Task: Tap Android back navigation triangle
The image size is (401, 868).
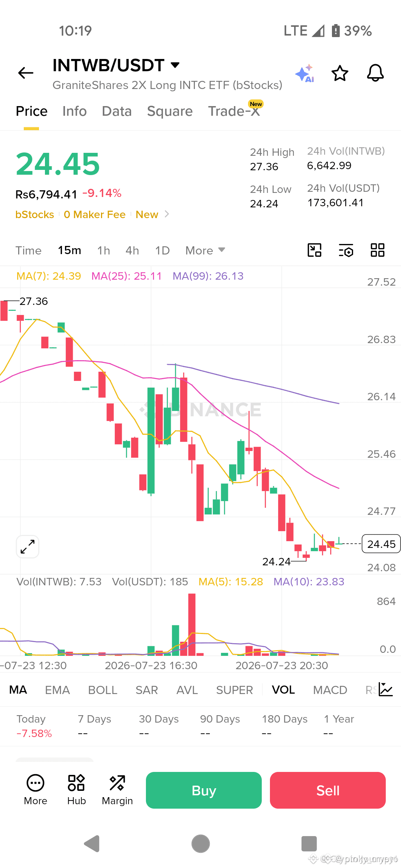Action: pos(92,844)
